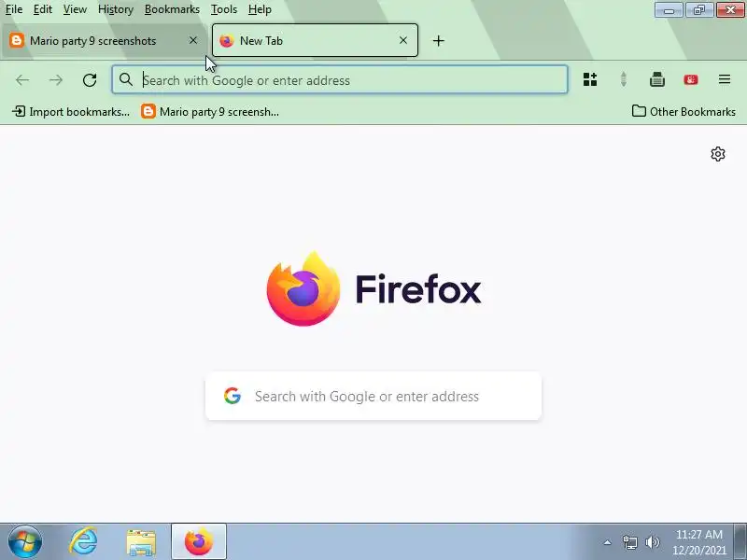Open the History menu
This screenshot has height=560, width=747.
click(115, 9)
